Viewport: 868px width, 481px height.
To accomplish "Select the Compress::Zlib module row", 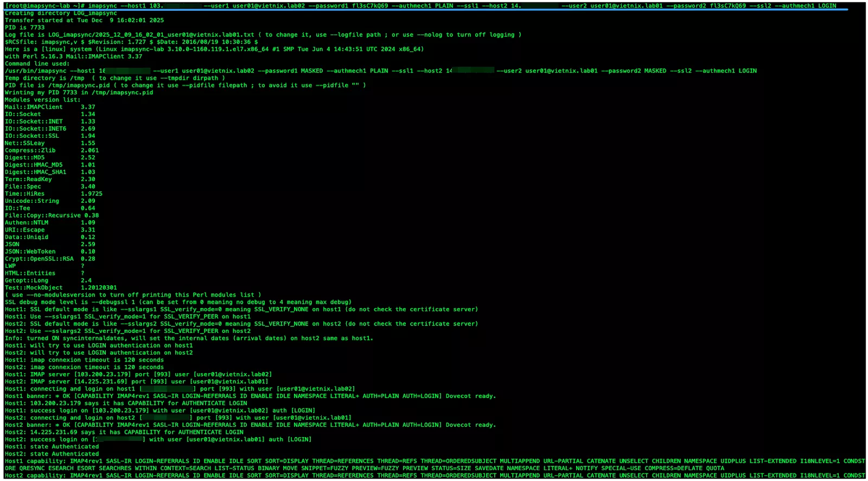I will (52, 151).
